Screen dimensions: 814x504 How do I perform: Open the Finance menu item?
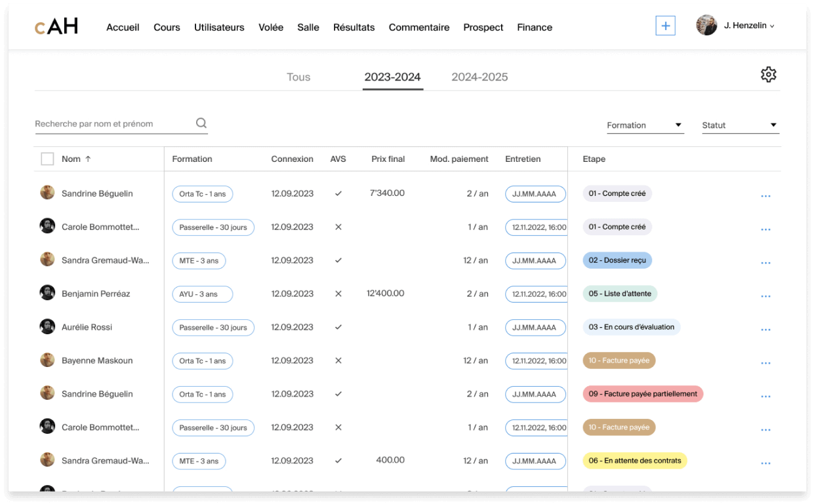pyautogui.click(x=535, y=28)
